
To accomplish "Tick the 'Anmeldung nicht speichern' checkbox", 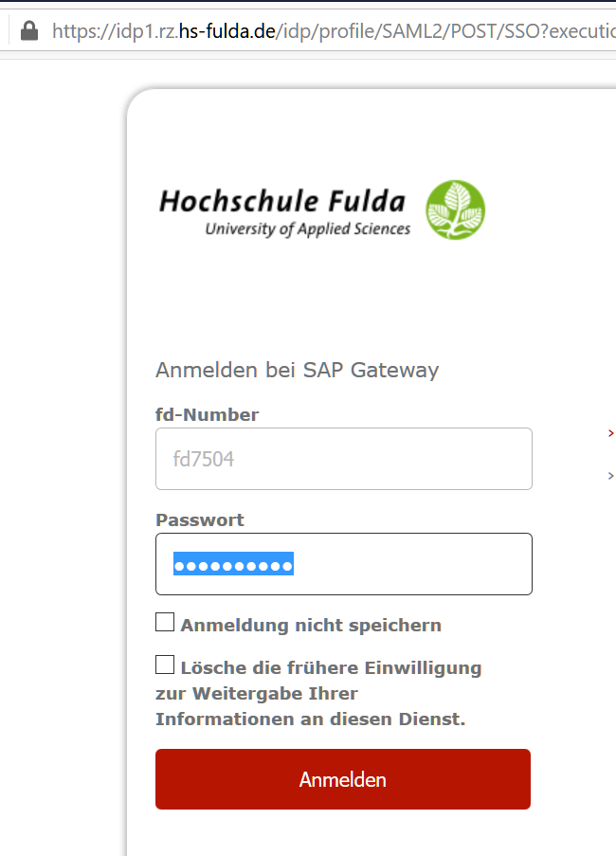I will pos(165,623).
